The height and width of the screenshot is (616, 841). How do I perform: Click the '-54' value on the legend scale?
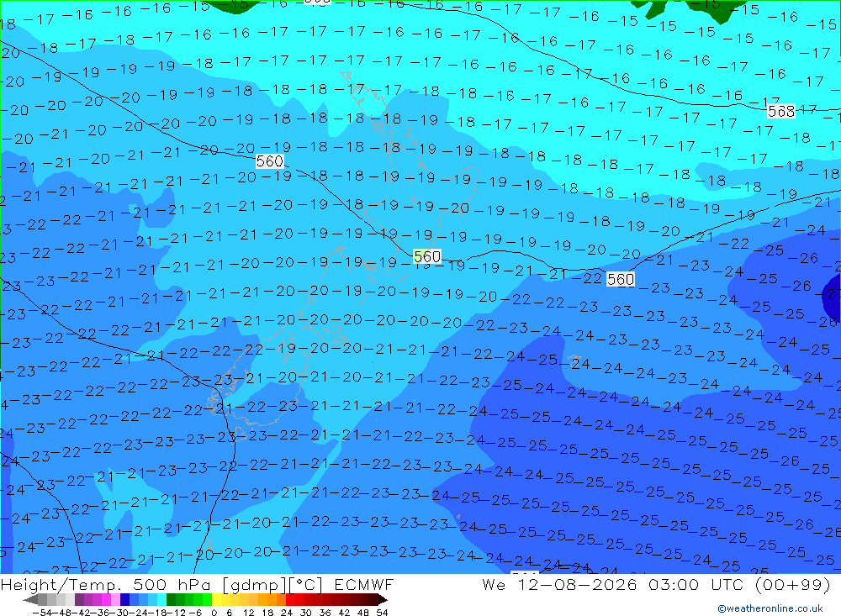(43, 613)
